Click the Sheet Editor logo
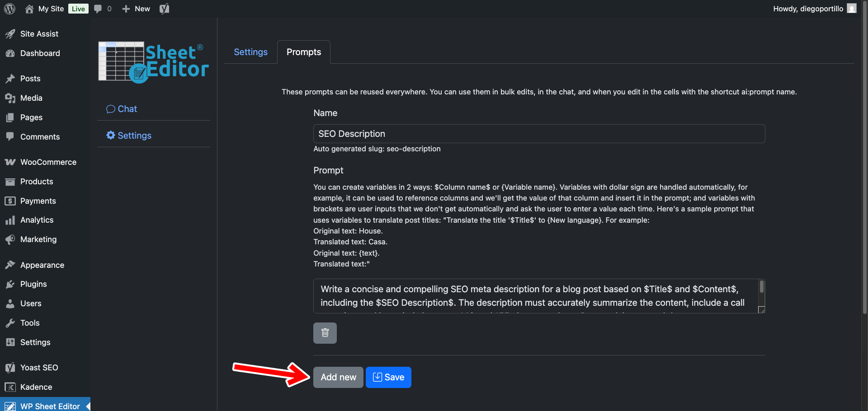This screenshot has width=868, height=411. click(x=153, y=62)
